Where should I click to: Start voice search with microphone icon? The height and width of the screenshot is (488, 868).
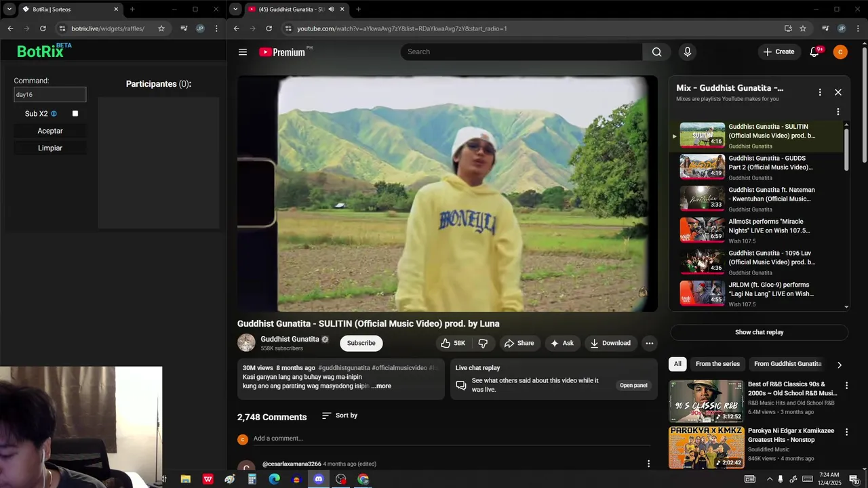point(688,52)
